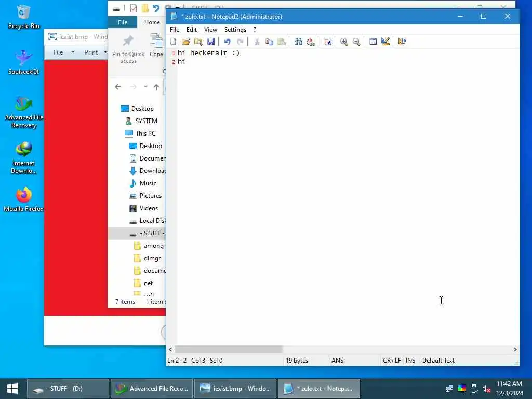Viewport: 532px width, 399px height.
Task: Switch to zulo.txt Notepad2 taskbar button
Action: [x=319, y=389]
